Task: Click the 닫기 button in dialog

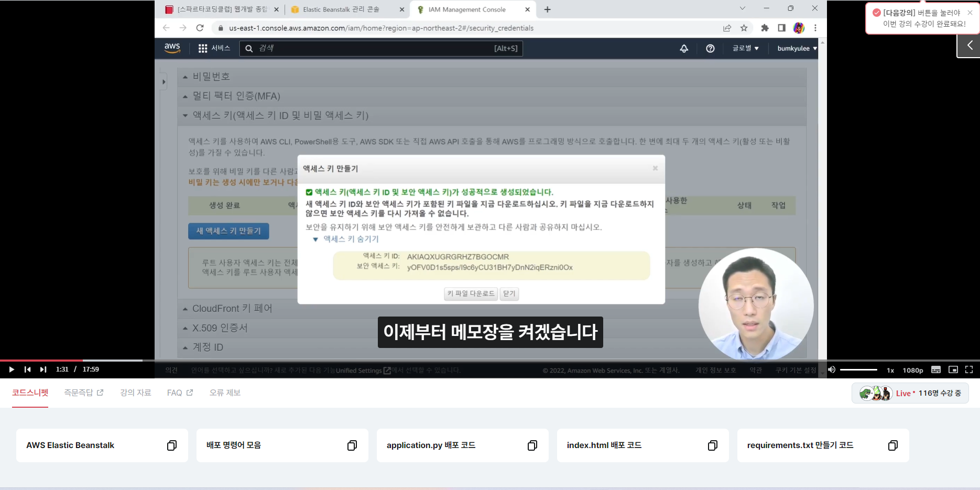Action: [509, 293]
